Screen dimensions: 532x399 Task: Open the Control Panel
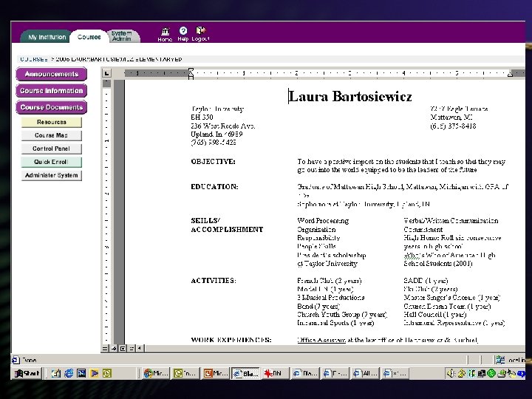(51, 149)
